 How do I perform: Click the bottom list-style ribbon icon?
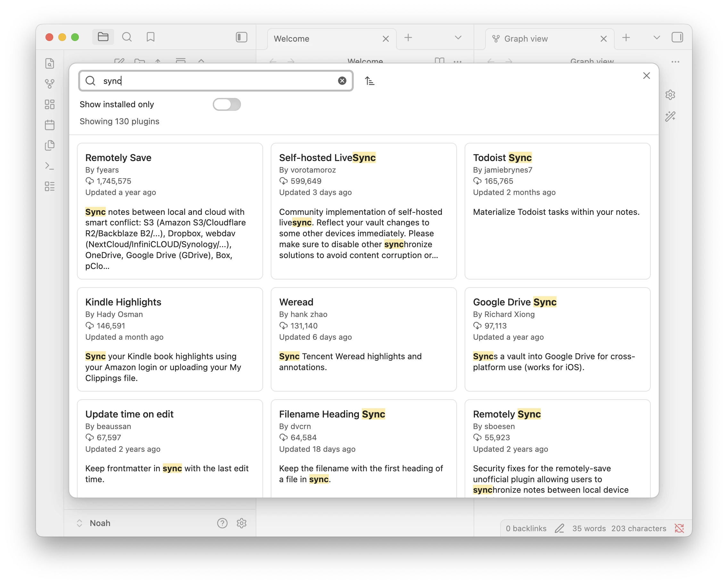tap(50, 186)
